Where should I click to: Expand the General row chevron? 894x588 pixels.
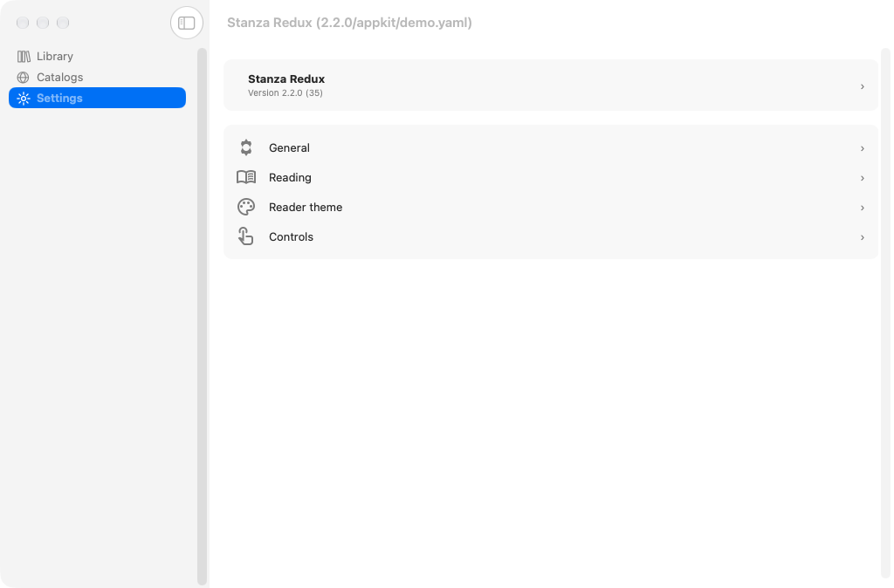(x=862, y=148)
